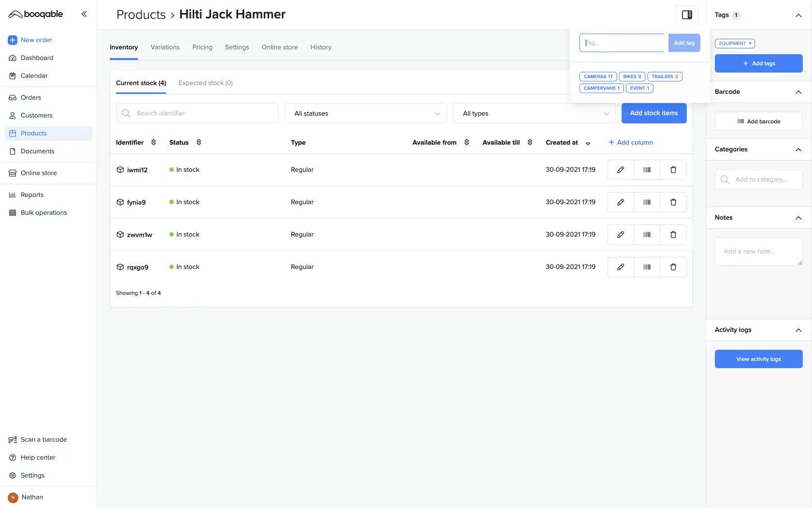Image resolution: width=812 pixels, height=508 pixels.
Task: Show the Expected stock (0) tab
Action: pos(205,83)
